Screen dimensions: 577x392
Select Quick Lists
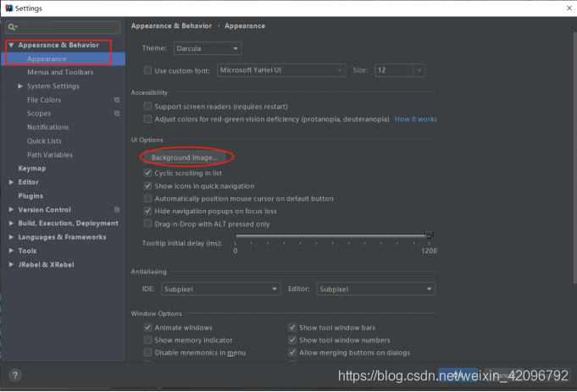tap(44, 141)
